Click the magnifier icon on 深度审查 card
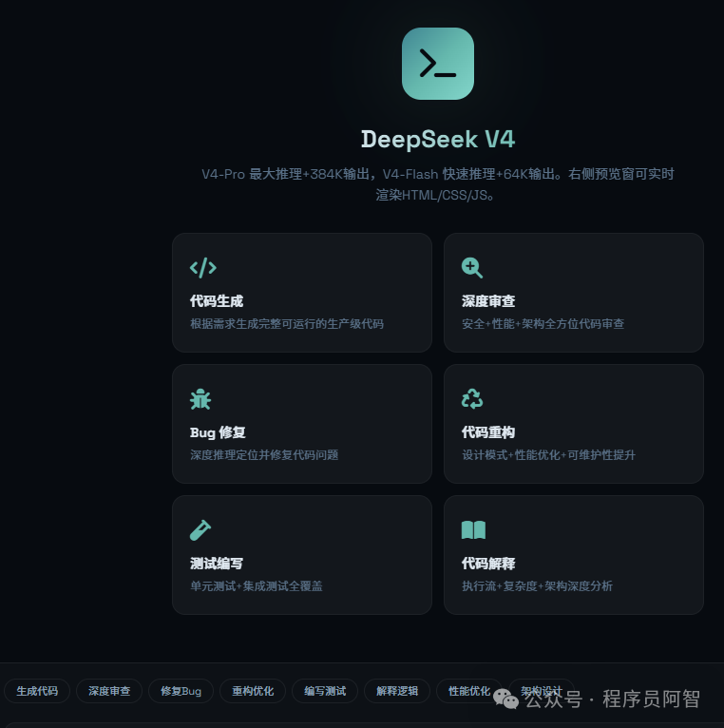This screenshot has height=728, width=724. 472,268
